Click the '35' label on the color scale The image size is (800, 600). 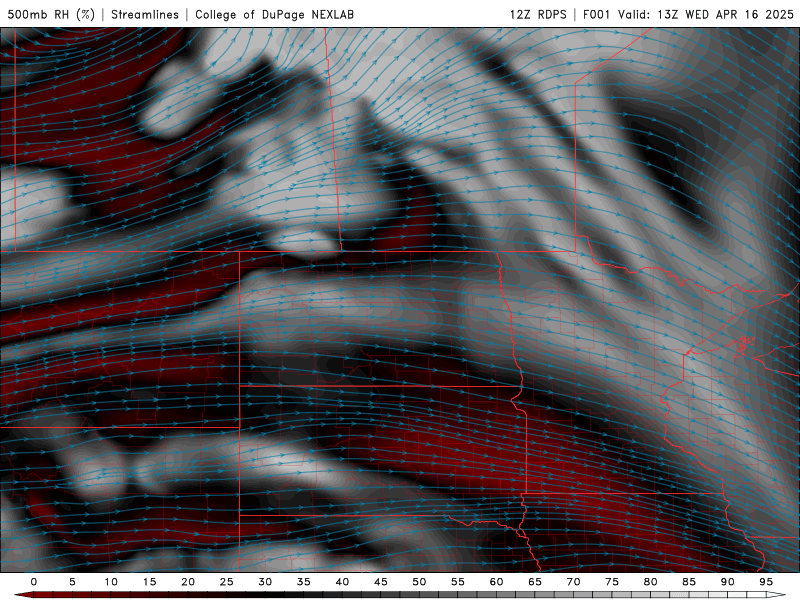[304, 582]
